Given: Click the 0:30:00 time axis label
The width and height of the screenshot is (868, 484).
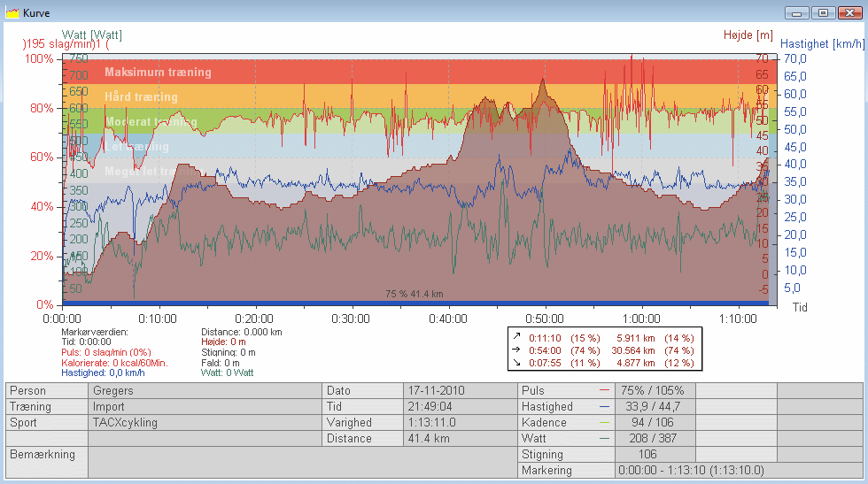Looking at the screenshot, I should coord(351,319).
